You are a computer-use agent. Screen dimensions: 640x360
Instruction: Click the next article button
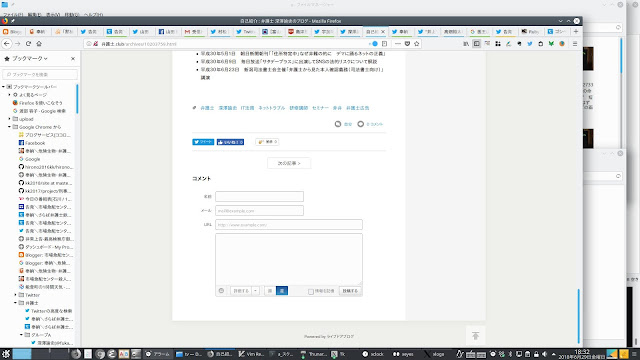[289, 163]
